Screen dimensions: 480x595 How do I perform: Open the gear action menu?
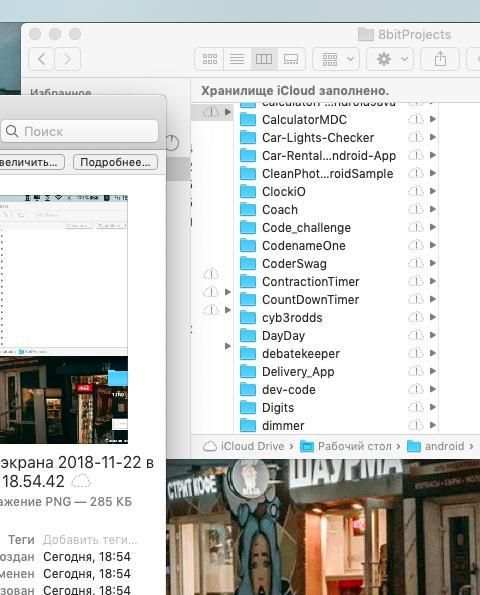click(391, 59)
